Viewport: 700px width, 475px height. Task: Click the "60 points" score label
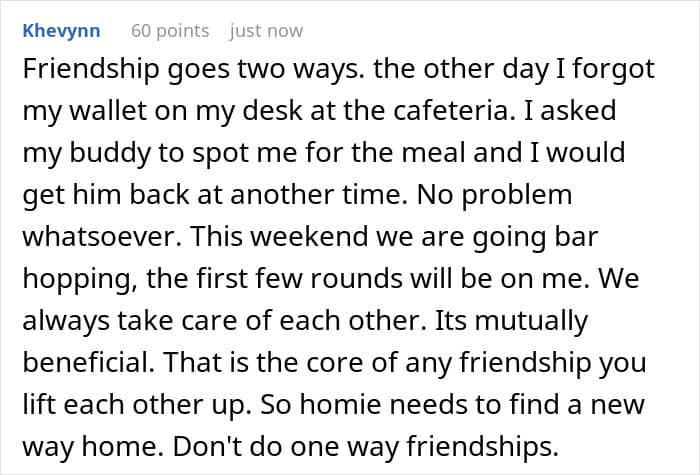(x=170, y=30)
